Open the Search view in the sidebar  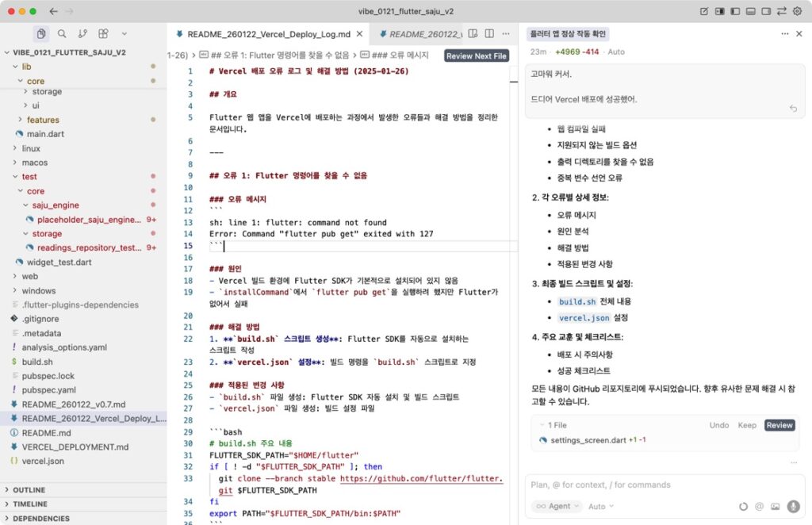[62, 34]
